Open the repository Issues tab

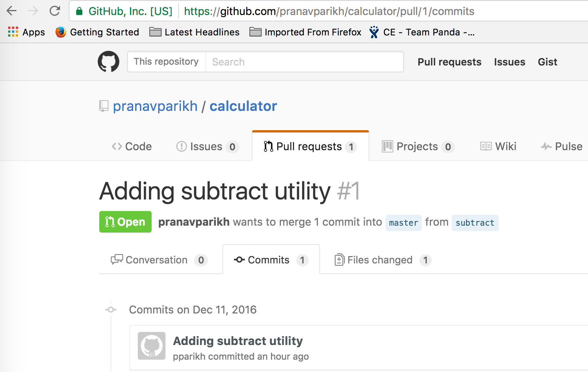(x=207, y=146)
